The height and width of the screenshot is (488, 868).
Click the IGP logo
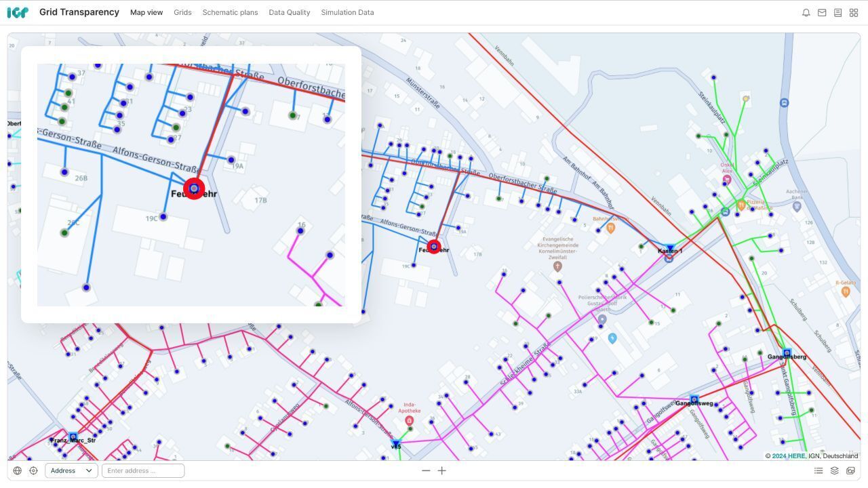(x=18, y=12)
